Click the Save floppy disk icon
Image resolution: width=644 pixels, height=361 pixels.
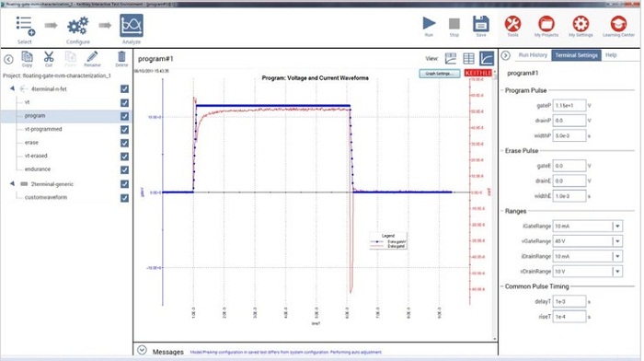pos(480,24)
